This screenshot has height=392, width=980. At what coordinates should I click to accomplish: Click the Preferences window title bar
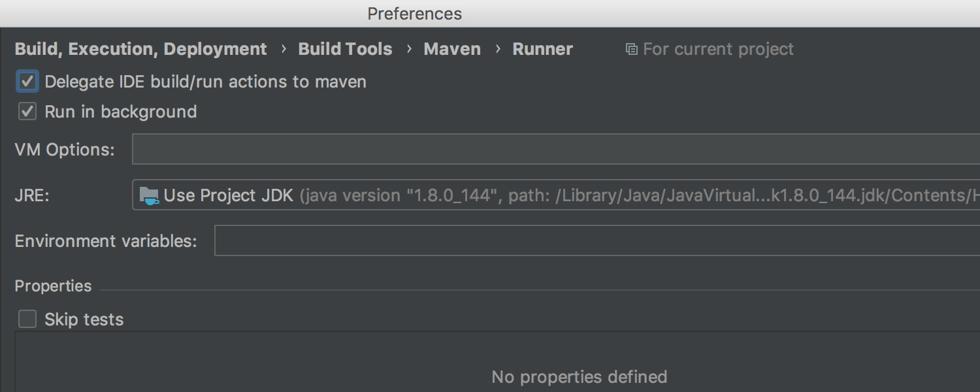pos(490,13)
